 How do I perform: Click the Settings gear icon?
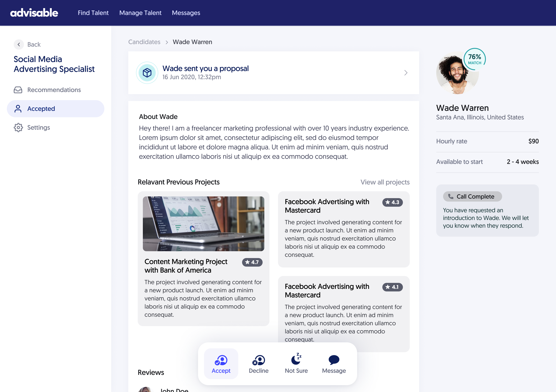(18, 128)
